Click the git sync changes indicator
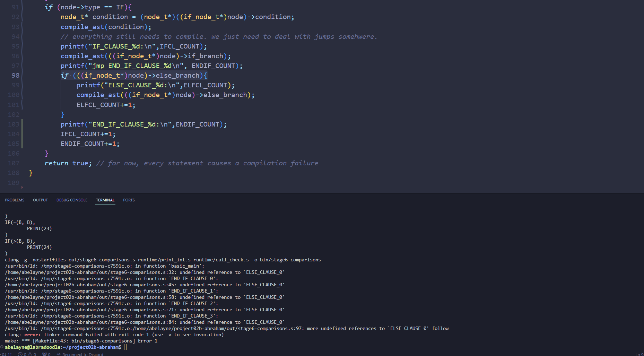This screenshot has width=644, height=356. click(6, 354)
